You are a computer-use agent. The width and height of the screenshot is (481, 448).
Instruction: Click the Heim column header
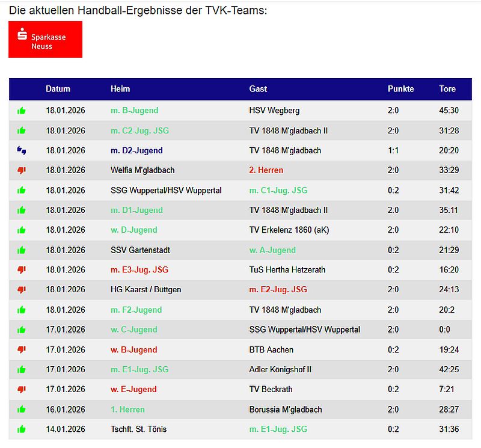point(120,88)
